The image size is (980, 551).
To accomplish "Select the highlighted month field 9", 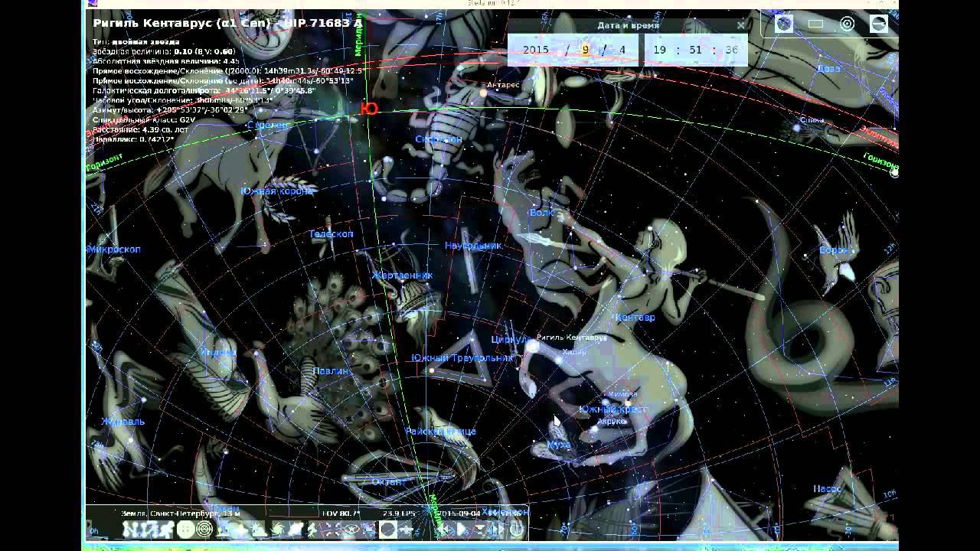I will tap(586, 50).
